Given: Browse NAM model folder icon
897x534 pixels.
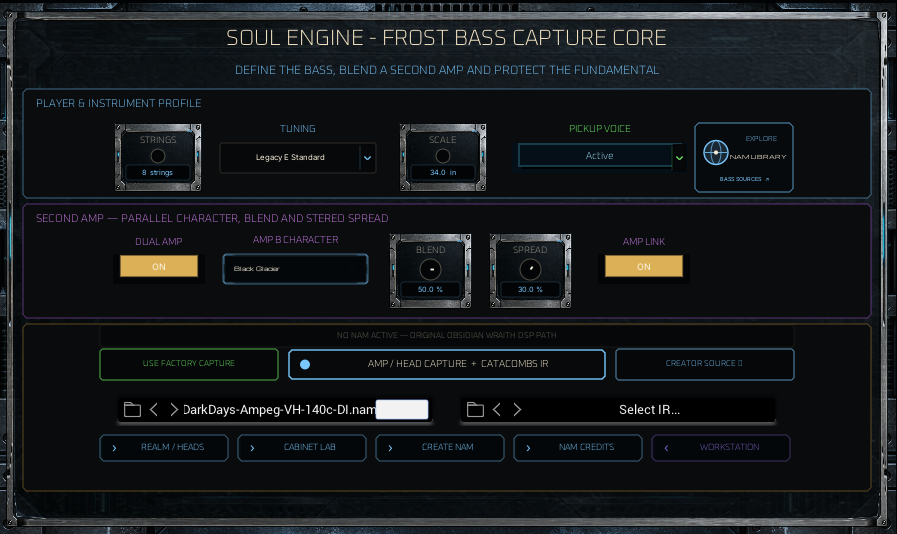Looking at the screenshot, I should point(132,410).
